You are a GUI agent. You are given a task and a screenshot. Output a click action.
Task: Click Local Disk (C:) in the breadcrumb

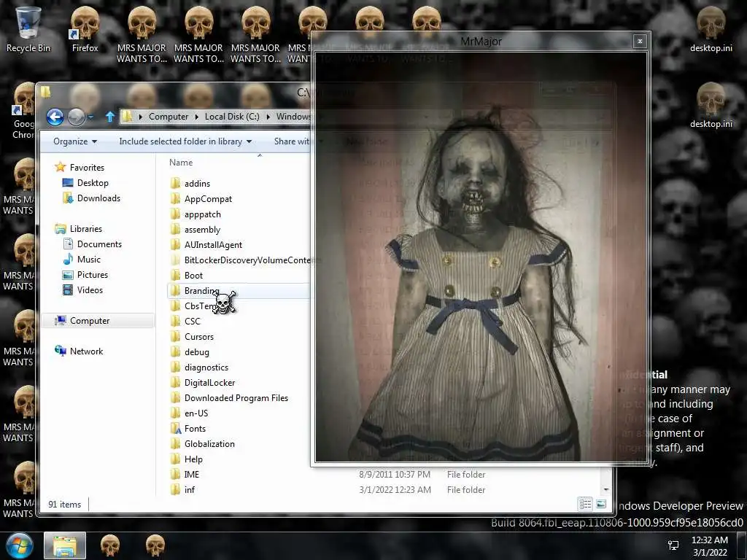[232, 117]
